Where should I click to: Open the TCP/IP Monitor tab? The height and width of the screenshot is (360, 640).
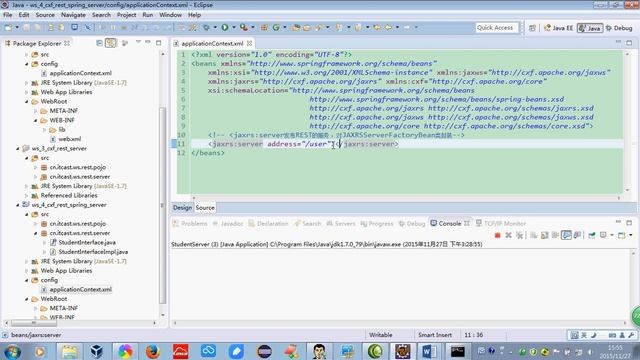pyautogui.click(x=501, y=223)
